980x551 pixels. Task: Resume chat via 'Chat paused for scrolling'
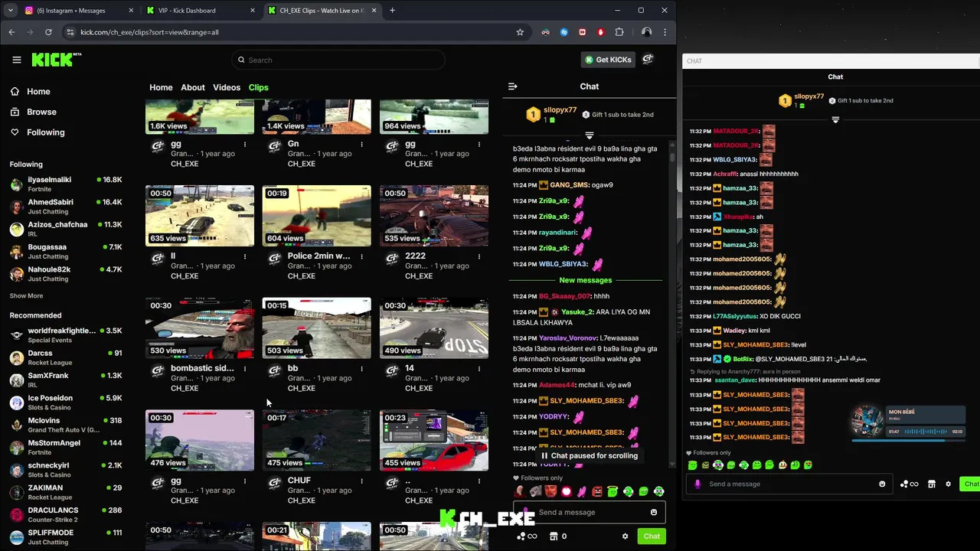(589, 455)
